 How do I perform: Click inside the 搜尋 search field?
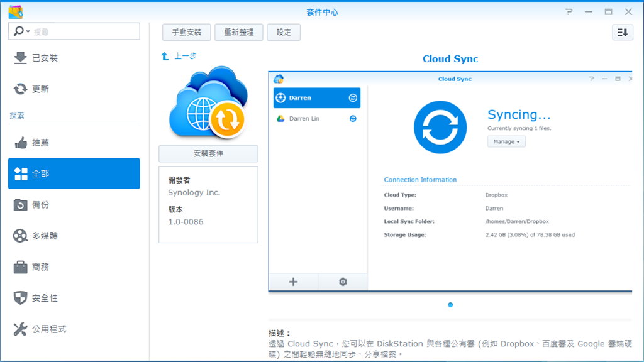74,31
